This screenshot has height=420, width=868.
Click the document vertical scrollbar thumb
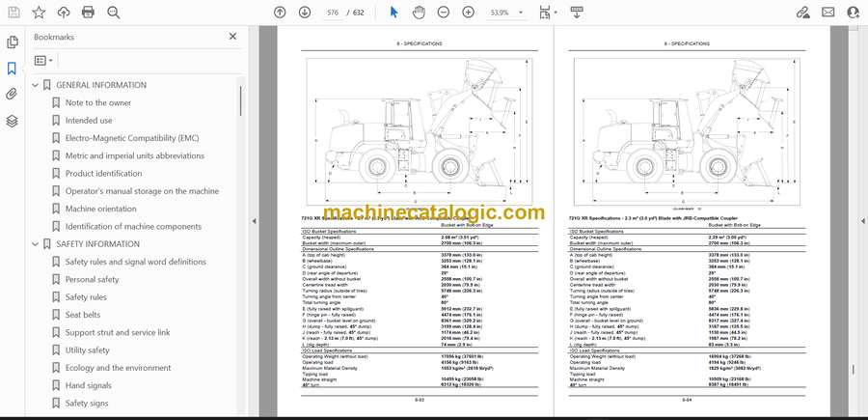click(854, 369)
